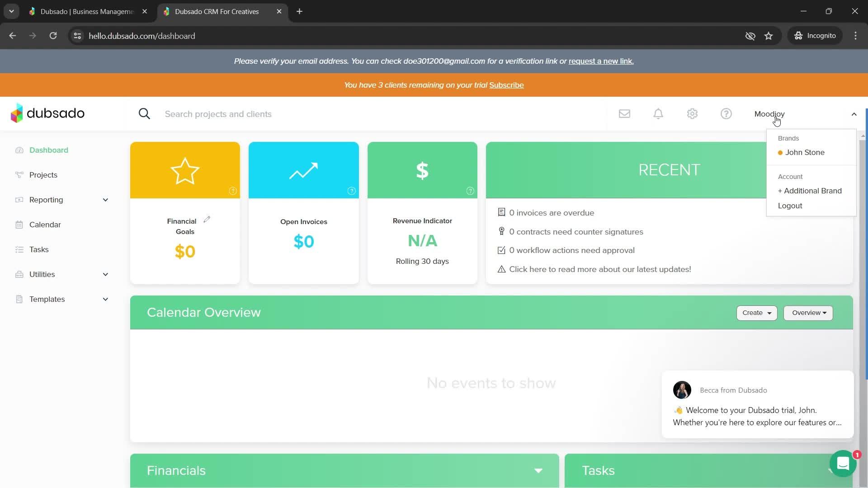Image resolution: width=868 pixels, height=488 pixels.
Task: Click the site information icon in address bar
Action: click(77, 36)
